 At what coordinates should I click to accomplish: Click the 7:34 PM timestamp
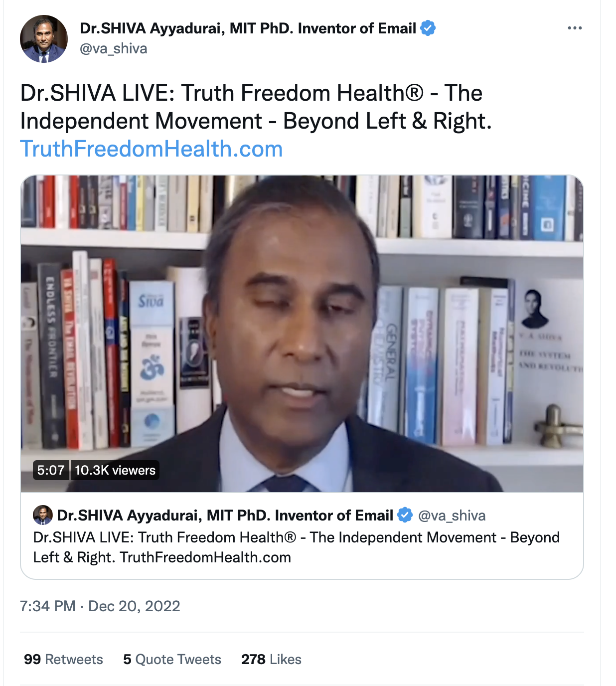pos(48,606)
